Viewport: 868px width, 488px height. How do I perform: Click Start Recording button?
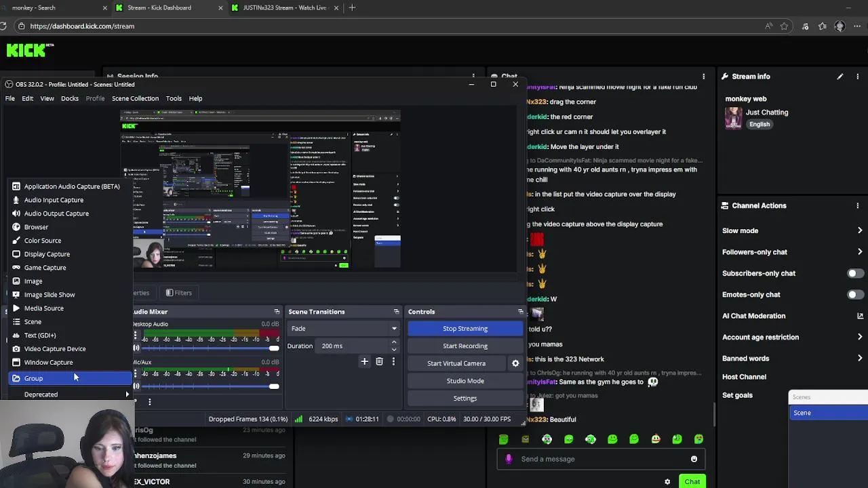pos(465,346)
